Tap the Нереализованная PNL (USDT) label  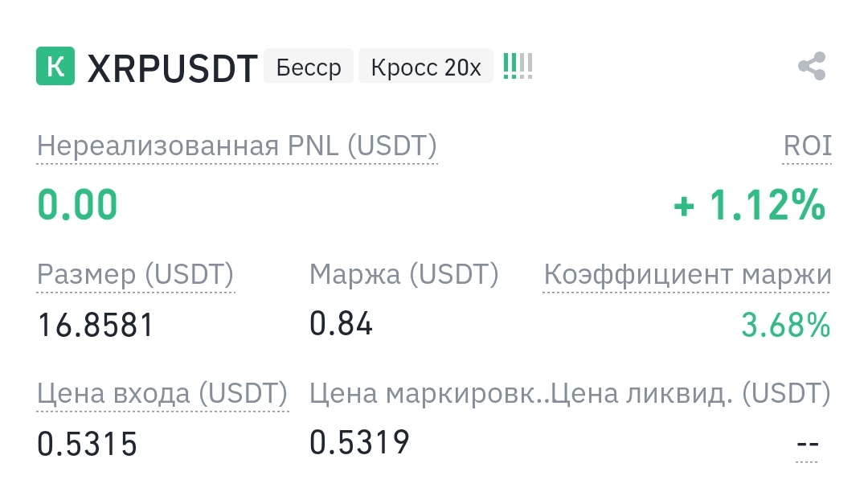click(237, 146)
